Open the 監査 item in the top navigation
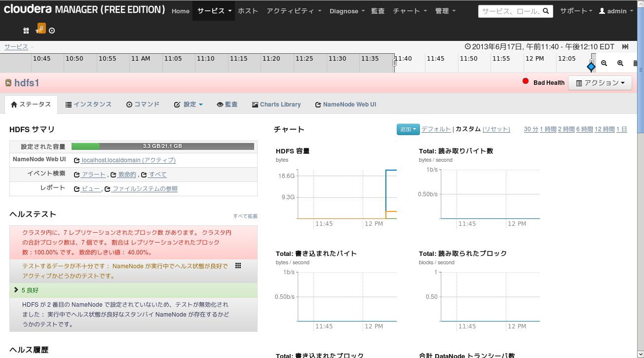Viewport: 644px width, 358px height. pos(378,11)
